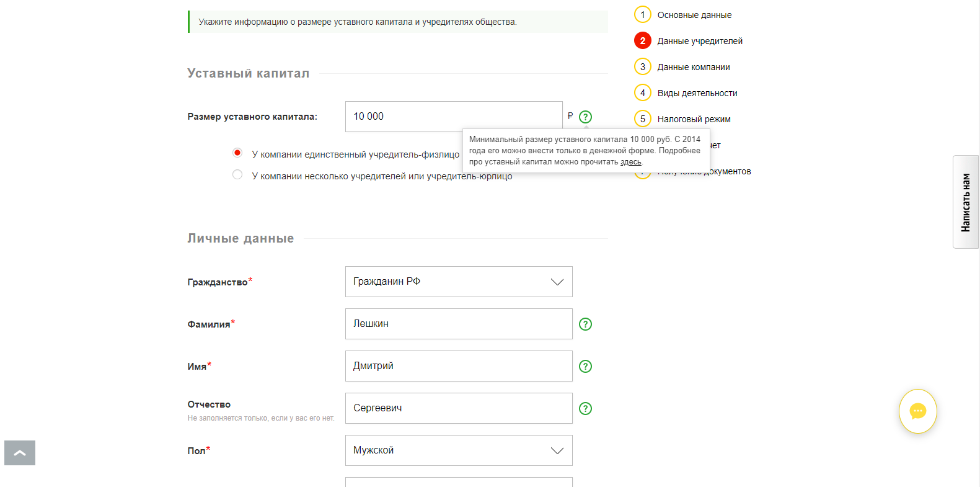This screenshot has width=980, height=487.
Task: Click the Отчество input with Сергеевич
Action: click(459, 408)
